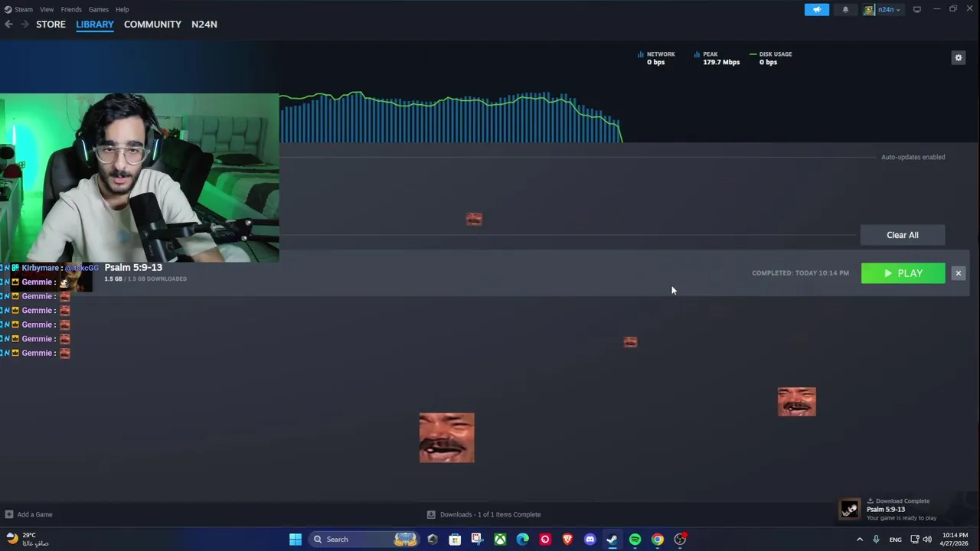Click the red circular taskbar app icon
Screen dimensions: 980x551
545,540
